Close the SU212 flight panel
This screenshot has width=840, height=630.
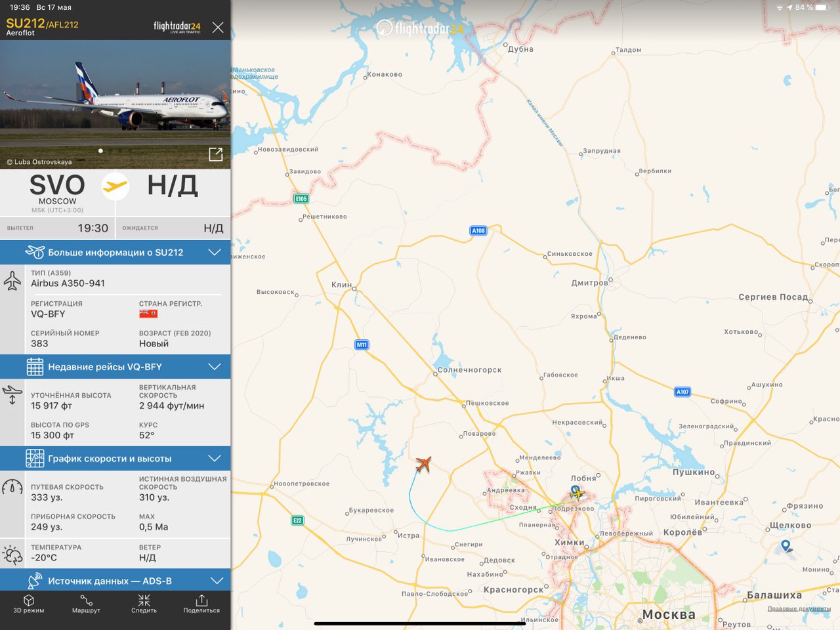(218, 27)
